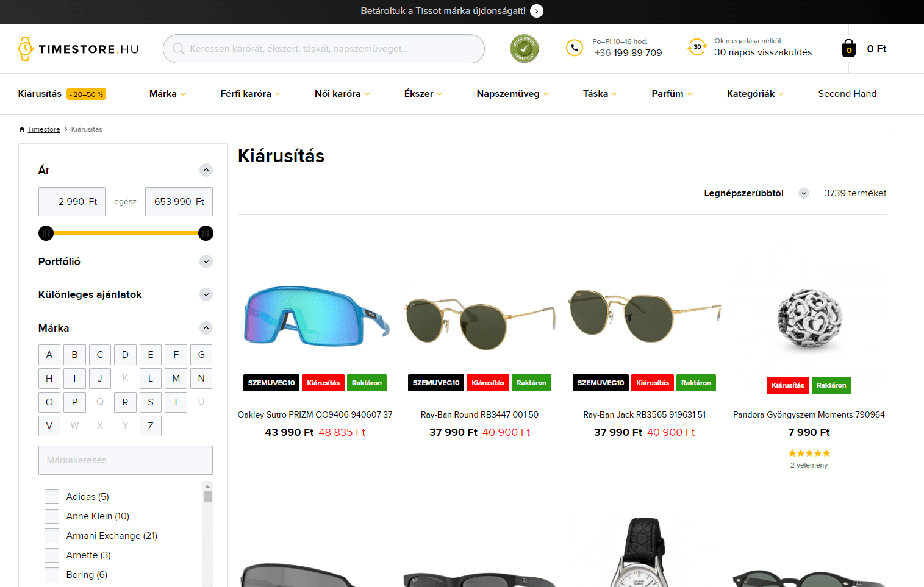Open the green trusted shop badge
The image size is (924, 587).
[x=525, y=49]
